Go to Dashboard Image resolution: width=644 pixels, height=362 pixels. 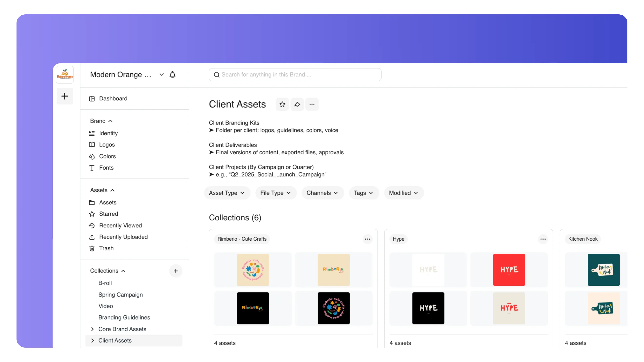[113, 98]
